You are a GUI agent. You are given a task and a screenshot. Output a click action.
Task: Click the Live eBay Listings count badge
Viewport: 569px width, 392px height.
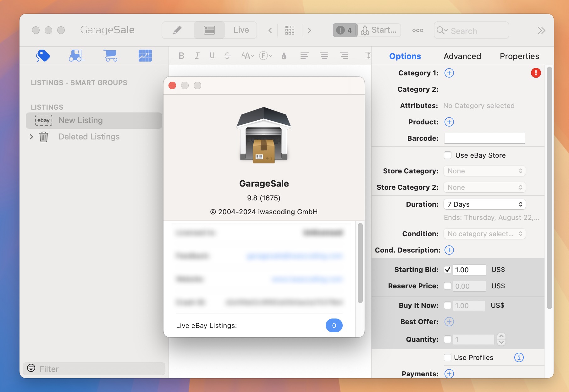(334, 325)
